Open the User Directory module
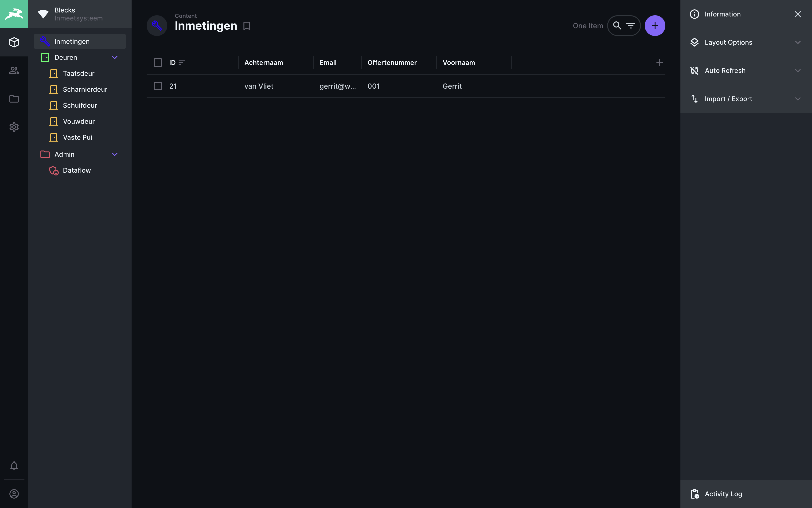Image resolution: width=812 pixels, height=508 pixels. tap(14, 71)
